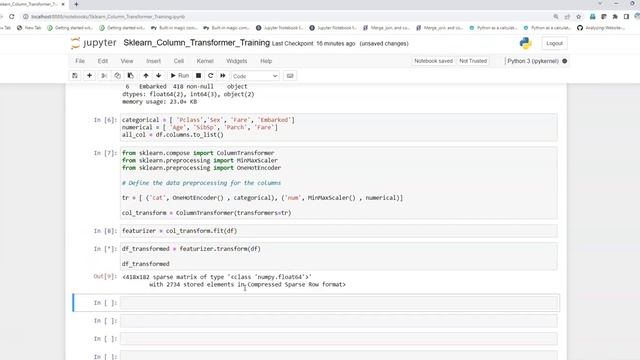Expand the tab search chevron
Image resolution: width=640 pixels, height=360 pixels.
tap(600, 4)
